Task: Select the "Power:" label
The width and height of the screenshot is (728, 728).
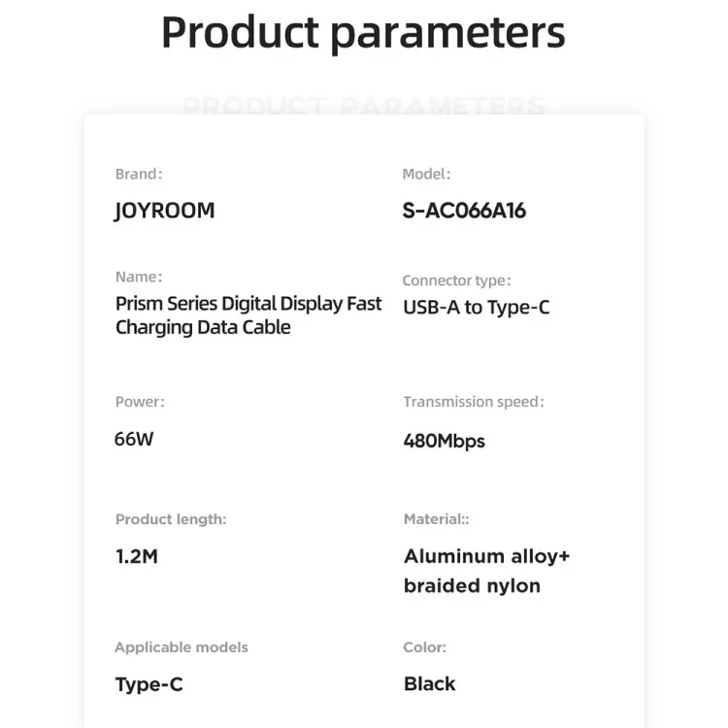Action: point(140,402)
